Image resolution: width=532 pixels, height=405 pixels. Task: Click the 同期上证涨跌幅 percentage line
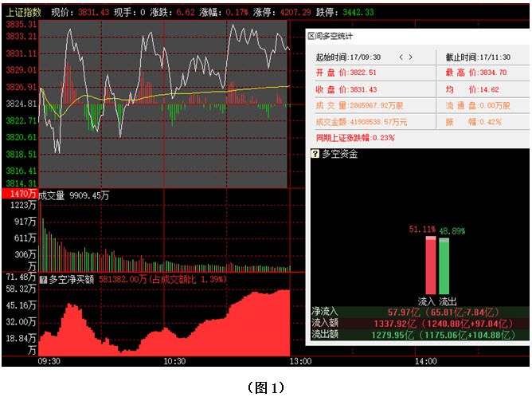(x=355, y=137)
